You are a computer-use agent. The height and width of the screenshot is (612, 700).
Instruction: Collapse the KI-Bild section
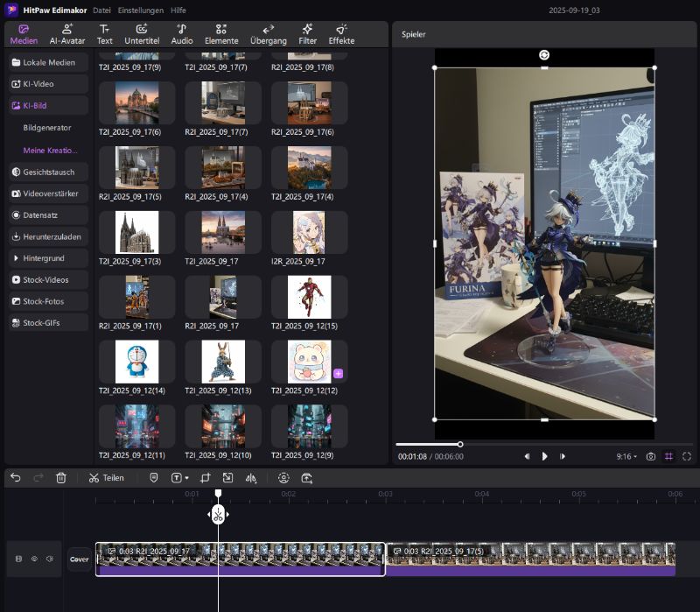(49, 106)
